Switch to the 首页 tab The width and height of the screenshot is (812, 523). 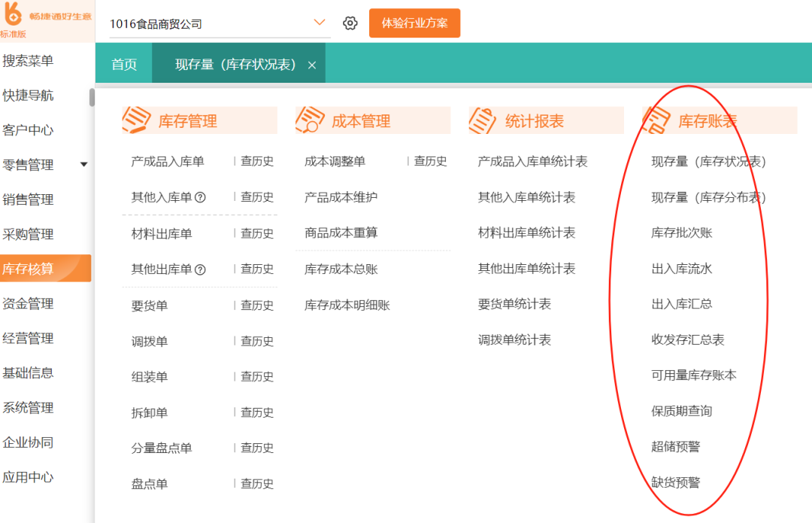click(x=124, y=64)
